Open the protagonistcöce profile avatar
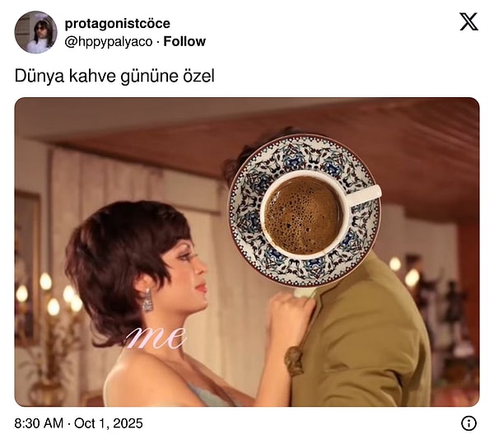Viewport: 494px width, 448px height. tap(36, 32)
